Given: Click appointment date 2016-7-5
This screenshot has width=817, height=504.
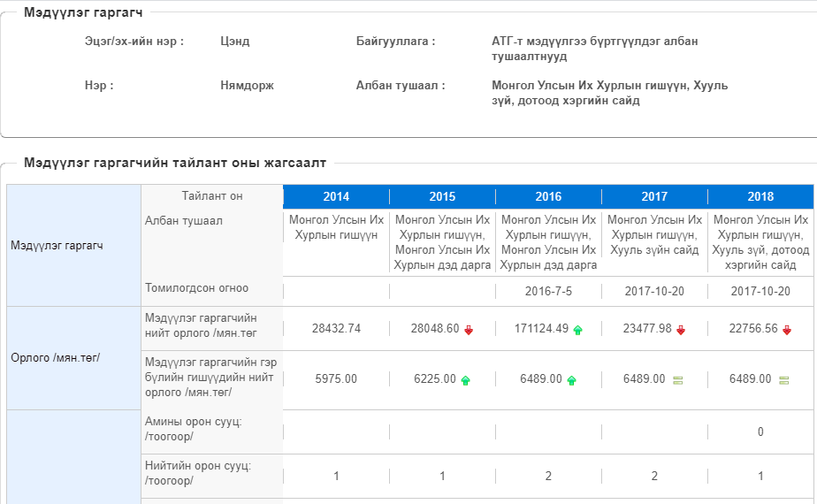Looking at the screenshot, I should [x=548, y=292].
